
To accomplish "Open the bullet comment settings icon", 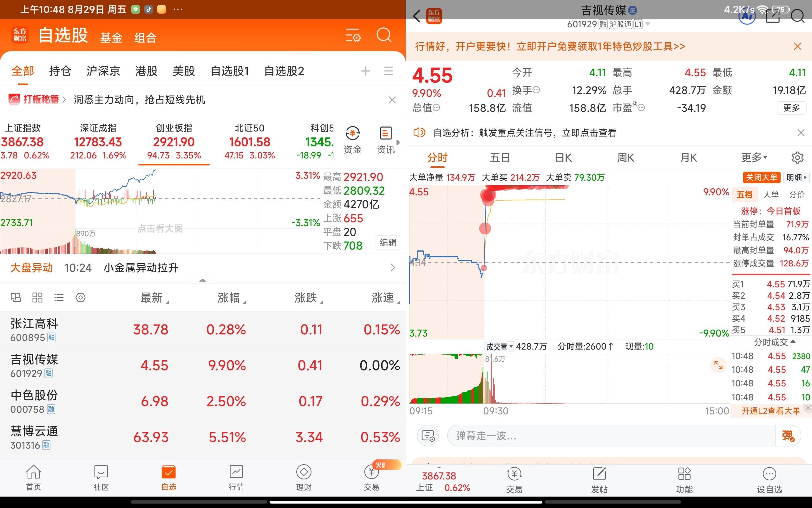I will (428, 436).
